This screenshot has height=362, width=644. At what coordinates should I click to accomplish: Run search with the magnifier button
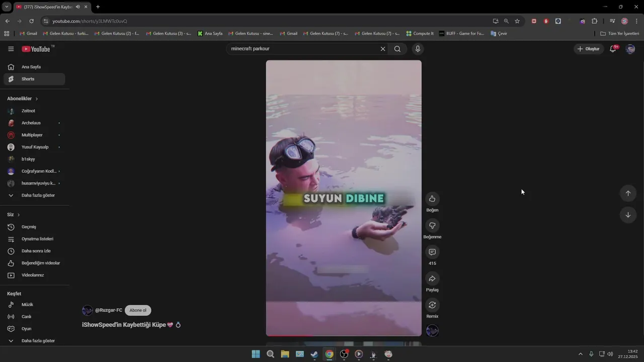pyautogui.click(x=397, y=49)
